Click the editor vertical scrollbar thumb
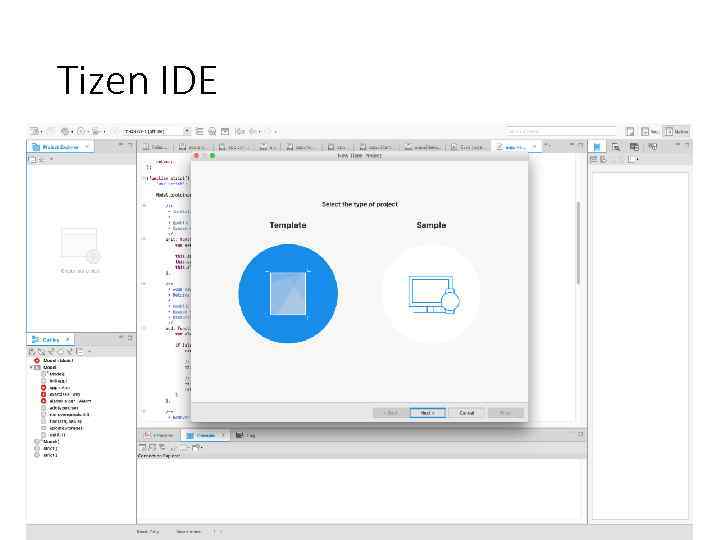The height and width of the screenshot is (540, 720). [x=578, y=242]
